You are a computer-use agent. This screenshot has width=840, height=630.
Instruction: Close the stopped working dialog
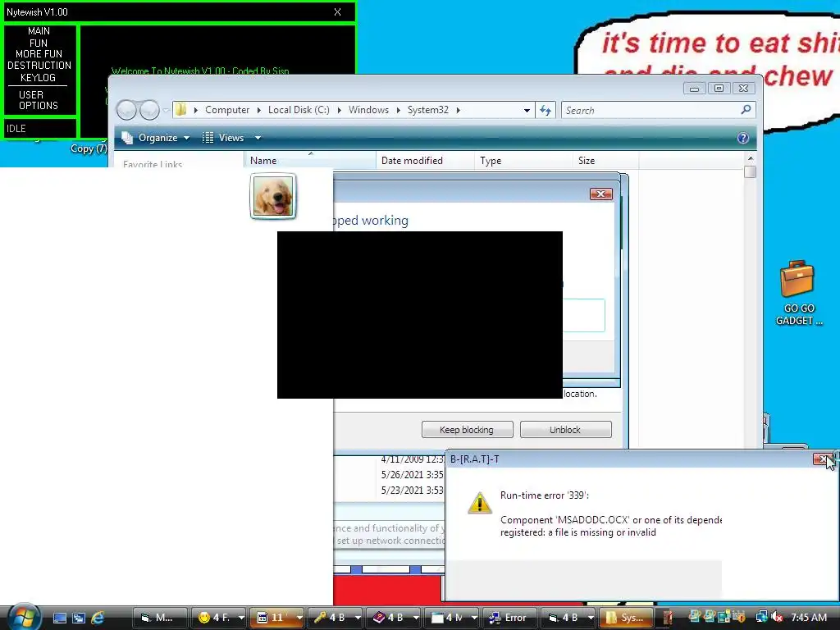[601, 194]
